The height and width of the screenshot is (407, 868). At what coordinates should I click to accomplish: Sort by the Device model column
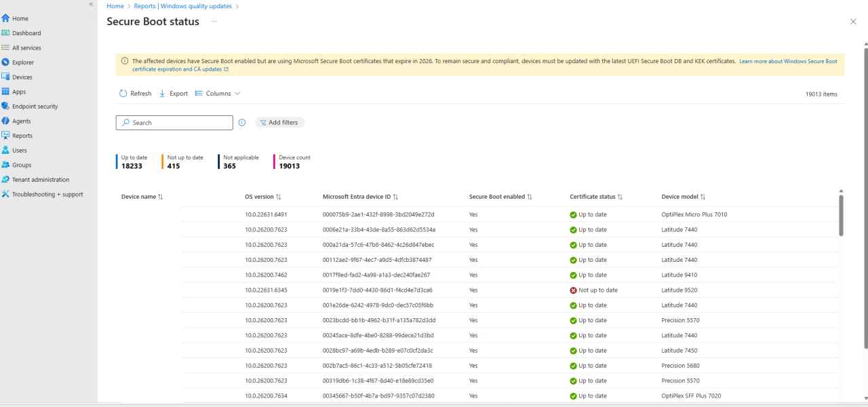point(683,197)
